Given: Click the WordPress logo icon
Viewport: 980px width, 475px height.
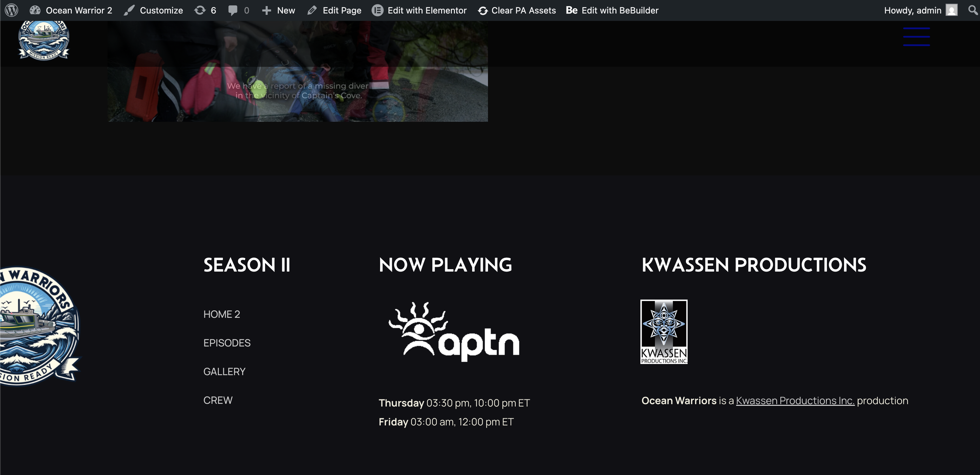Looking at the screenshot, I should 11,10.
